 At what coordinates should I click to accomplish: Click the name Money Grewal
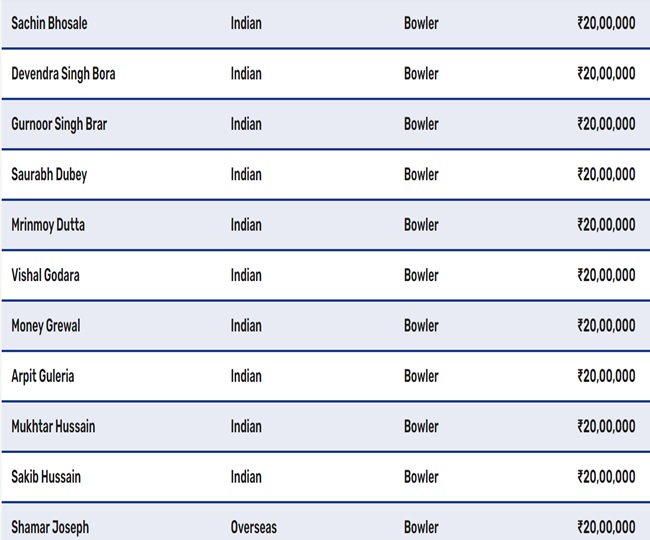(46, 326)
